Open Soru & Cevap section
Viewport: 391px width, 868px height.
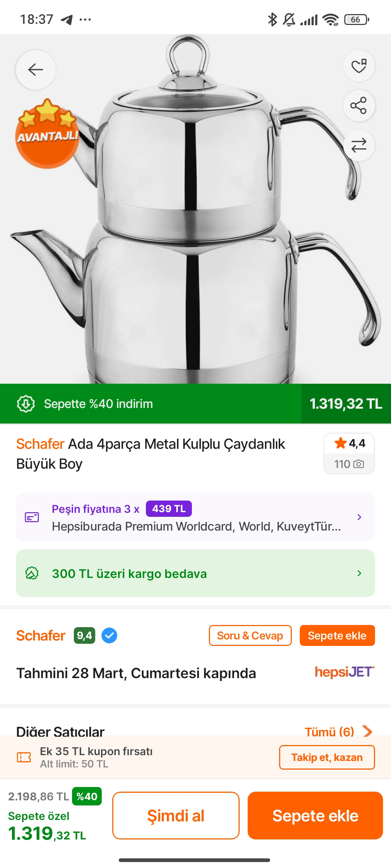pyautogui.click(x=250, y=635)
